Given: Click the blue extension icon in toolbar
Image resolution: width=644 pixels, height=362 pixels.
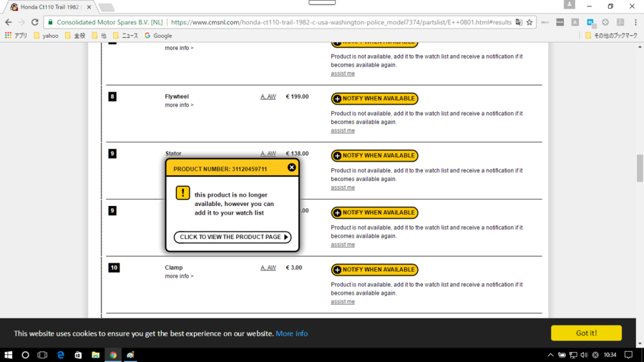Looking at the screenshot, I should (590, 22).
